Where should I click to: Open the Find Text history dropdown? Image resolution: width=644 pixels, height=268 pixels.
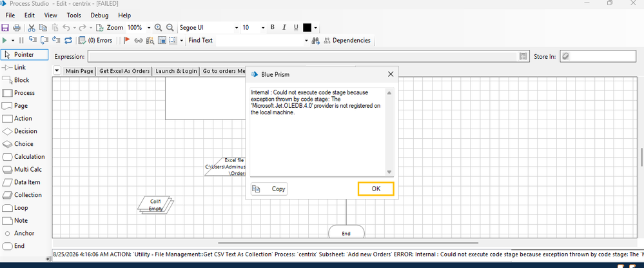pyautogui.click(x=306, y=41)
